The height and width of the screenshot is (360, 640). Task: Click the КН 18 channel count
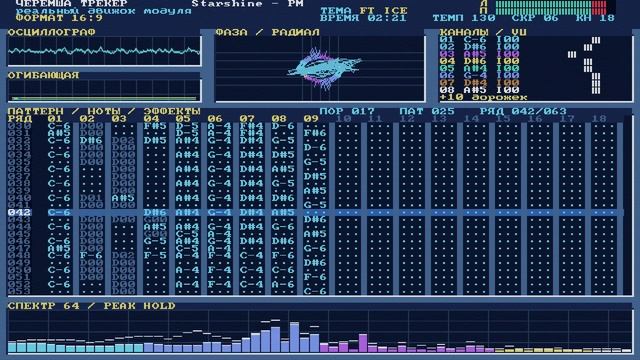595,18
